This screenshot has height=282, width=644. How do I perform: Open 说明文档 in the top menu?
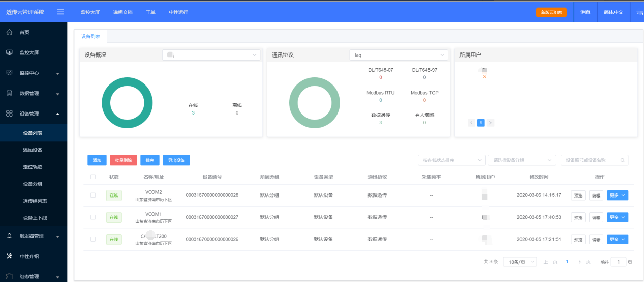pyautogui.click(x=122, y=12)
